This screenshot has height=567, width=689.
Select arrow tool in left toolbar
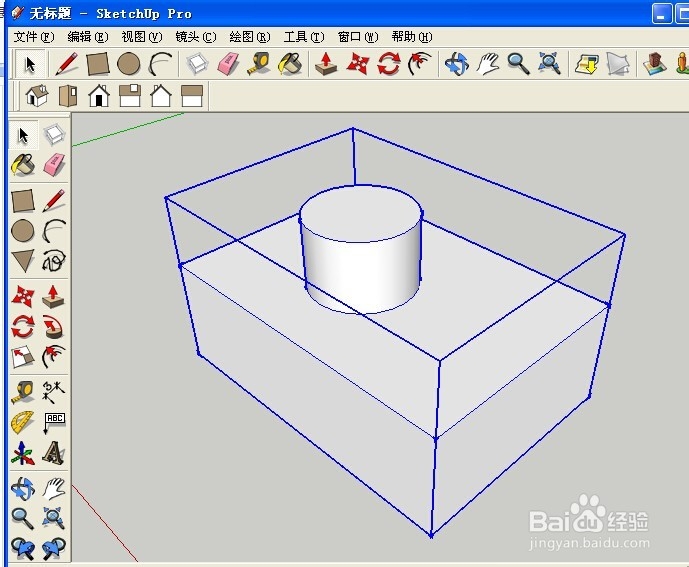[23, 135]
